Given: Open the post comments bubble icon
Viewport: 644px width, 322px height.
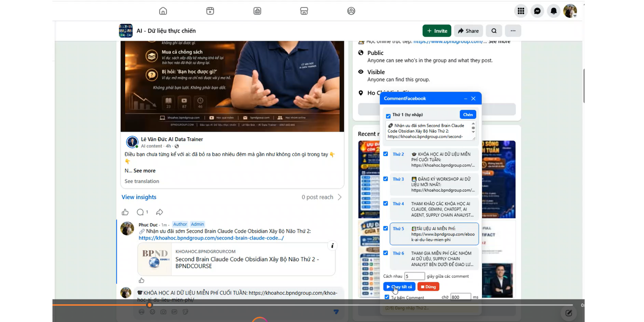Looking at the screenshot, I should click(140, 212).
